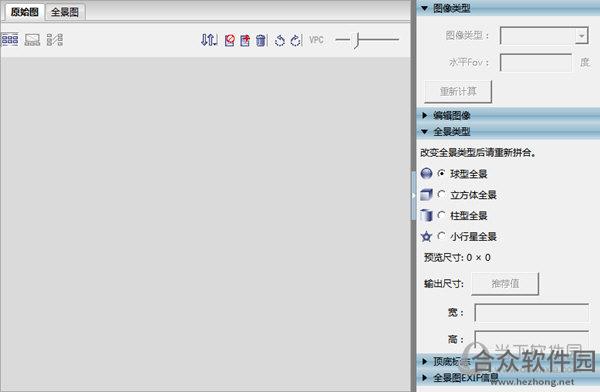This screenshot has height=392, width=600.
Task: Click the 水平Fov input field
Action: point(536,62)
